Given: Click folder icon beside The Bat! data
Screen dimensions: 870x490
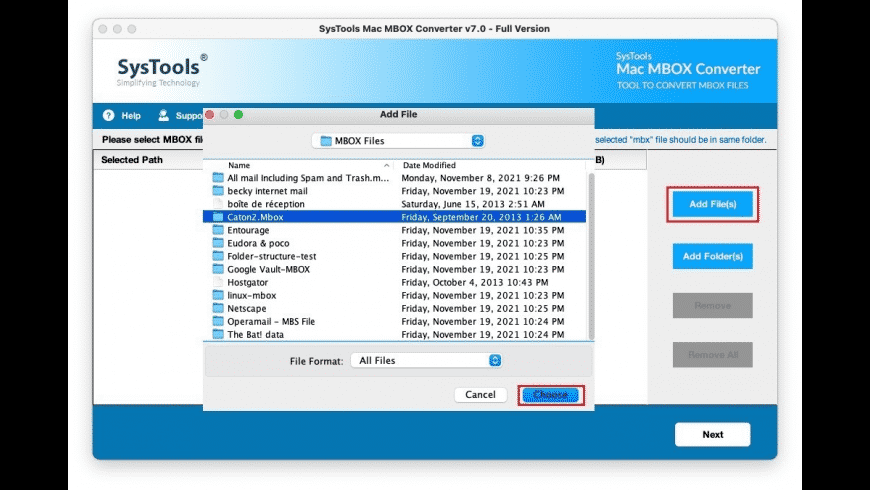Looking at the screenshot, I should pyautogui.click(x=218, y=334).
